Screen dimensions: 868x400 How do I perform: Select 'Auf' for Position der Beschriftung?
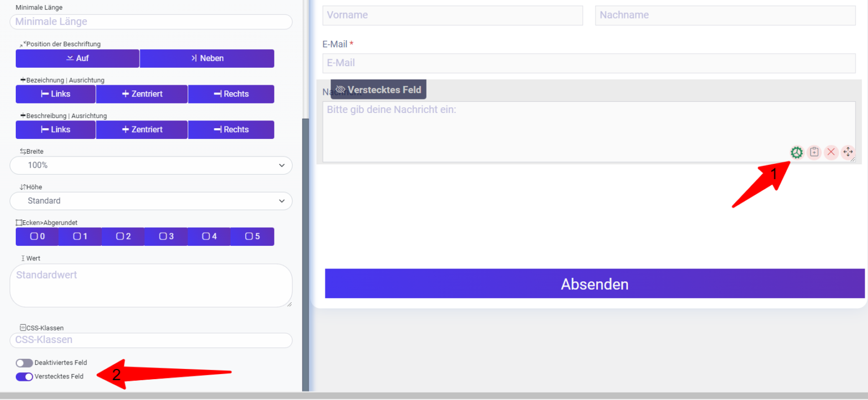[x=77, y=58]
